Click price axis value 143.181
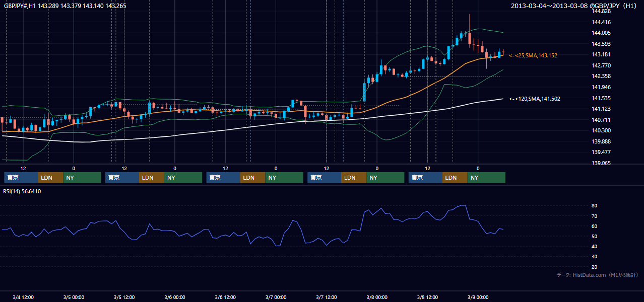 (602, 54)
